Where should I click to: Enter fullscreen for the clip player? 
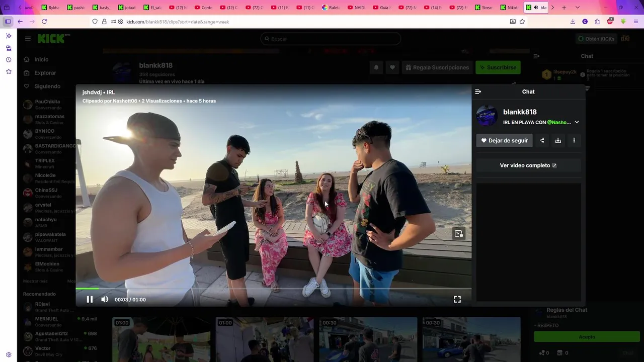[457, 300]
